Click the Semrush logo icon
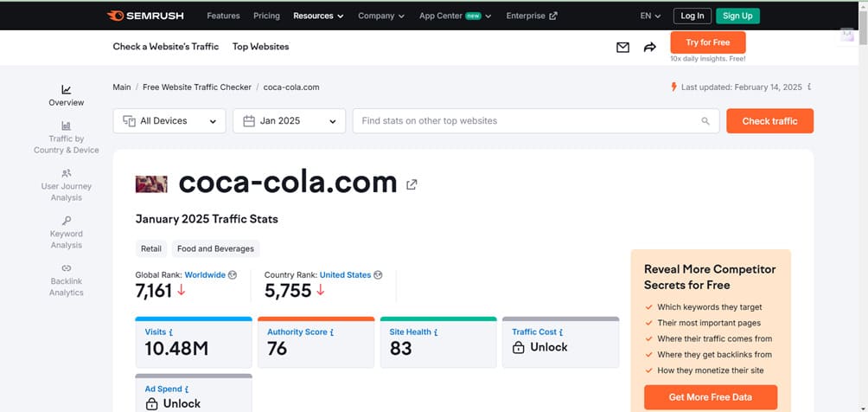This screenshot has width=868, height=412. pos(115,16)
